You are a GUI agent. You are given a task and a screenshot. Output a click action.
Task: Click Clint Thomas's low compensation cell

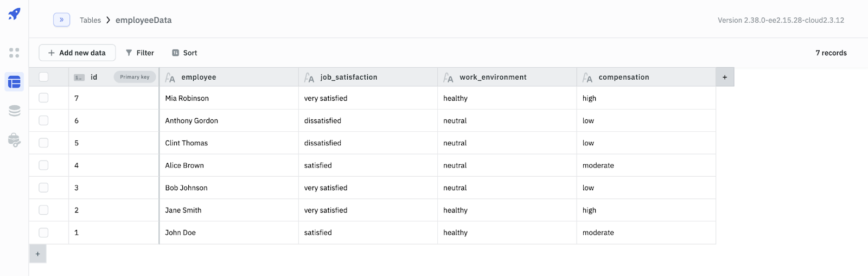pos(646,143)
